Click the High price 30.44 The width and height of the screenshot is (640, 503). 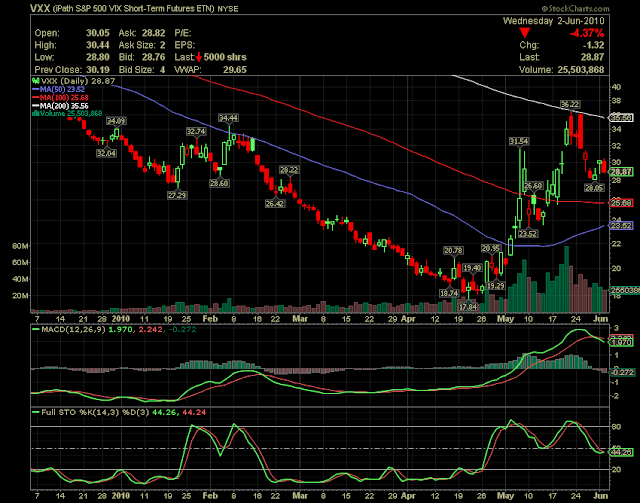click(98, 45)
